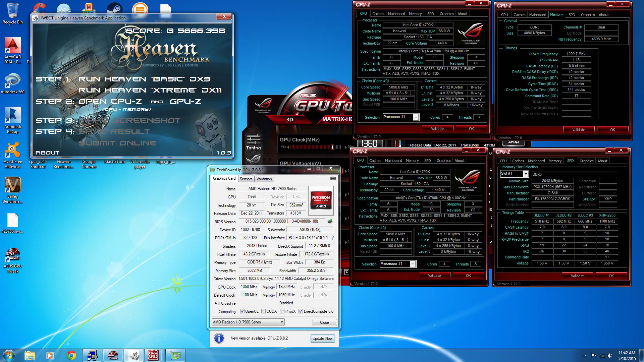Select the Mach3Turn desktop icon
Image resolution: width=644 pixels, height=362 pixels.
pos(114,162)
